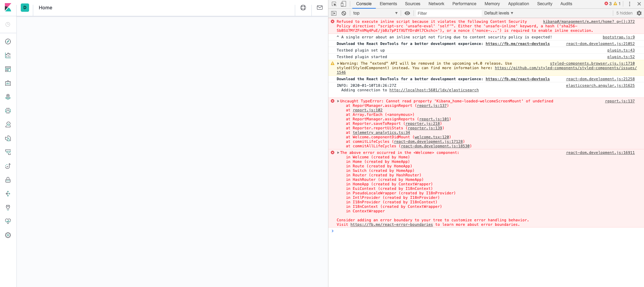Open Discover from the Kibana sidebar
The height and width of the screenshot is (287, 644).
[8, 41]
